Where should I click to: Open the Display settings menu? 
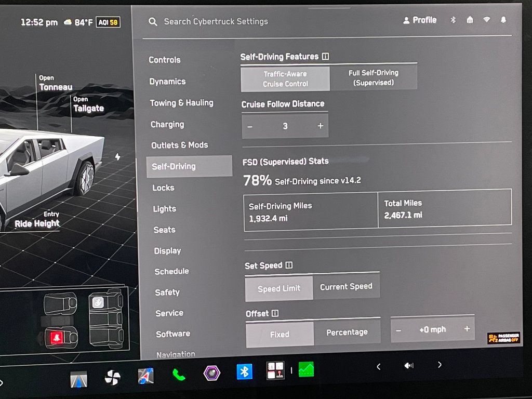tap(168, 251)
